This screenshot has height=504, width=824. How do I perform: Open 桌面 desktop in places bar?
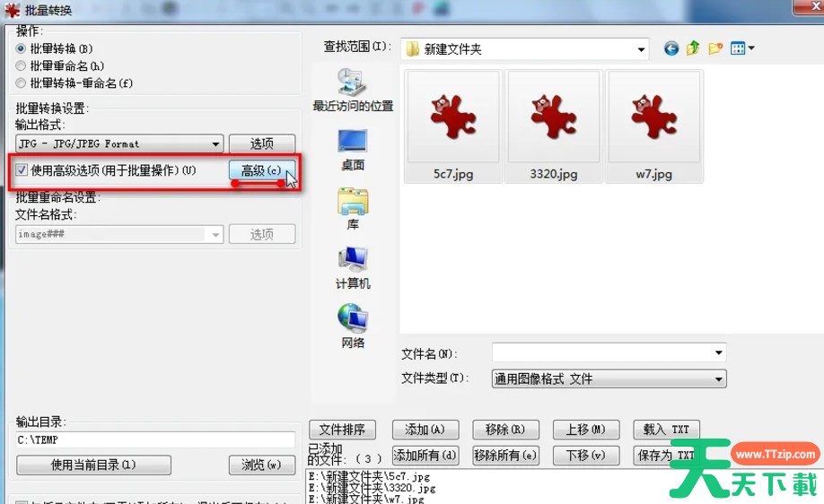pyautogui.click(x=353, y=150)
